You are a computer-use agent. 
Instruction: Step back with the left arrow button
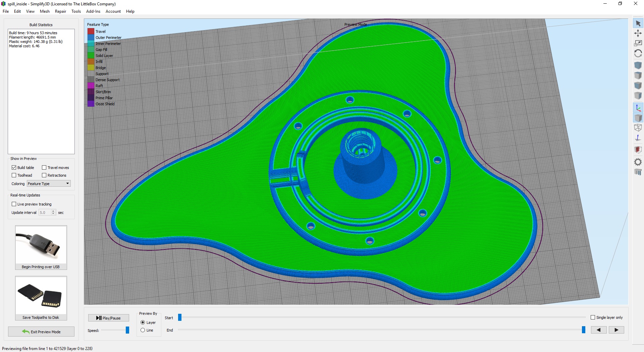tap(599, 330)
